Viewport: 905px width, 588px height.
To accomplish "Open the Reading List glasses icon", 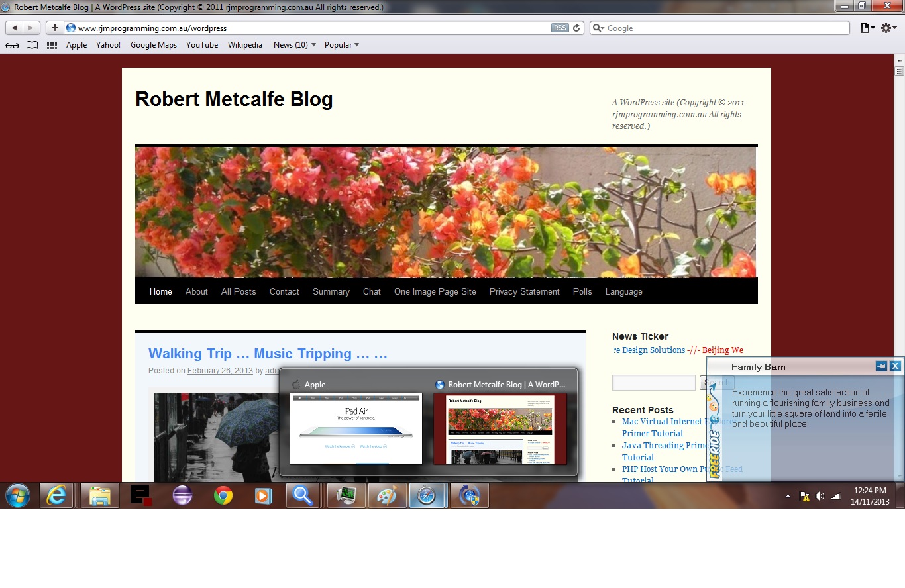I will 13,45.
